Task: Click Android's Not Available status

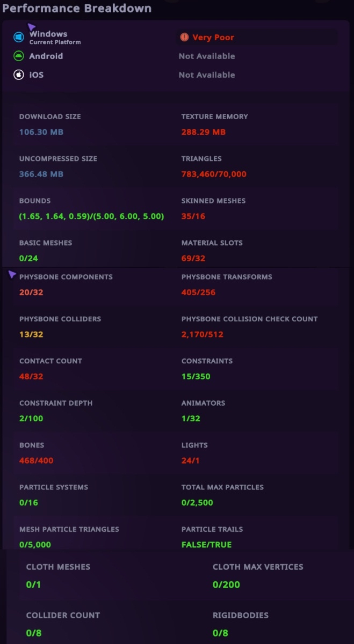Action: [207, 56]
